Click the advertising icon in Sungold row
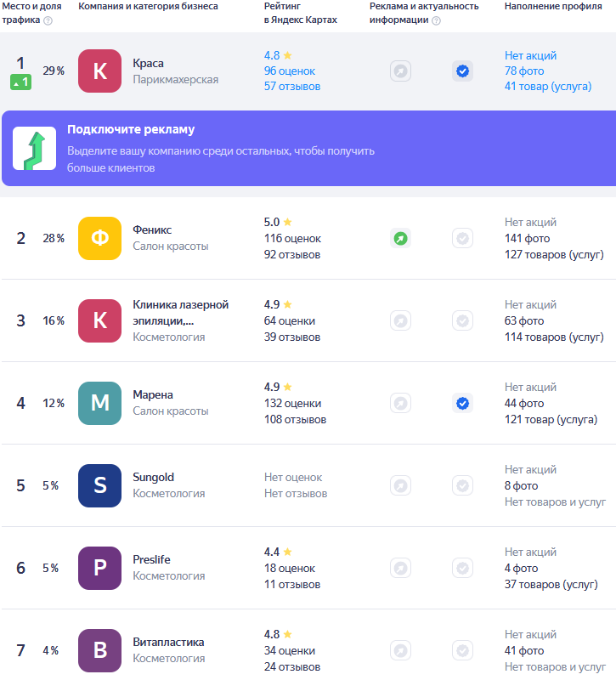616x680 pixels. [x=400, y=485]
